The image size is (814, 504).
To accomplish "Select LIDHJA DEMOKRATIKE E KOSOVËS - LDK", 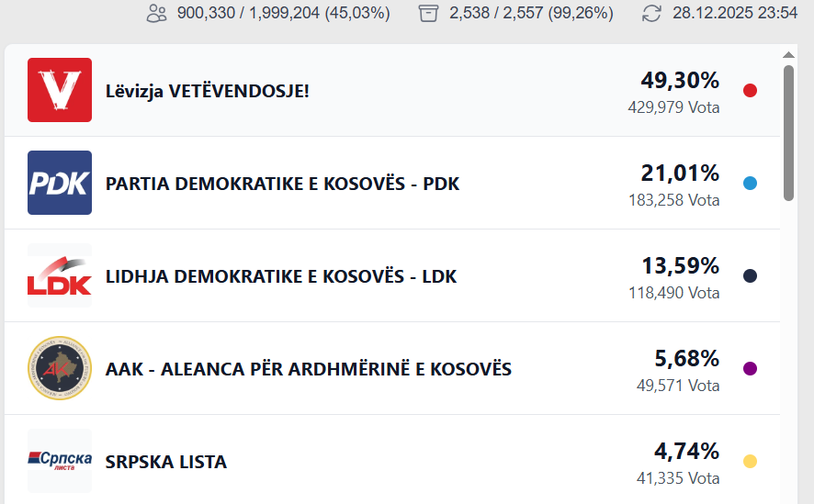I will [x=281, y=276].
